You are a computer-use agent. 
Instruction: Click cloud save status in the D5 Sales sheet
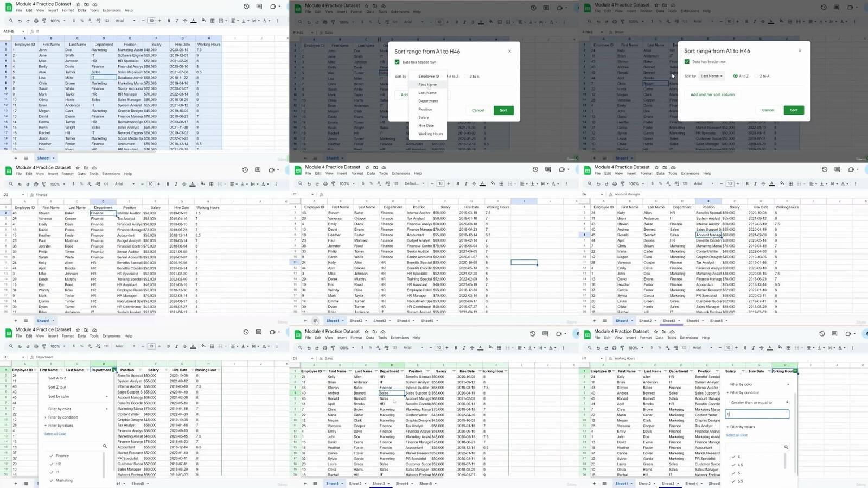click(383, 331)
